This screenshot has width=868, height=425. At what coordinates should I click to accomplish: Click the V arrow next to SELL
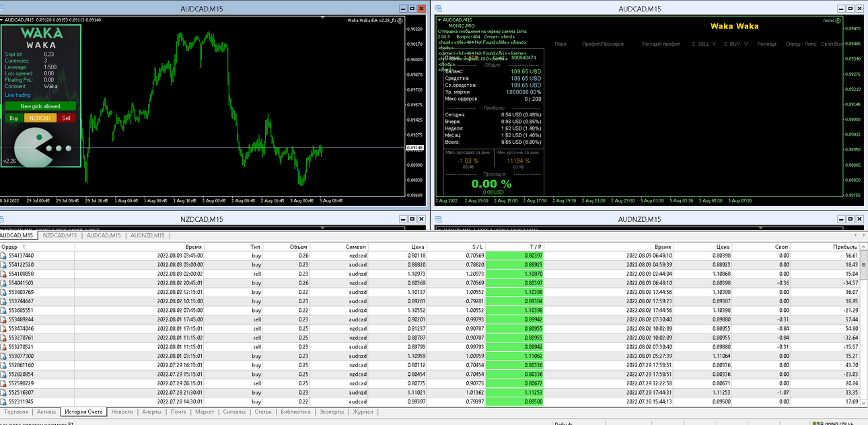[713, 44]
